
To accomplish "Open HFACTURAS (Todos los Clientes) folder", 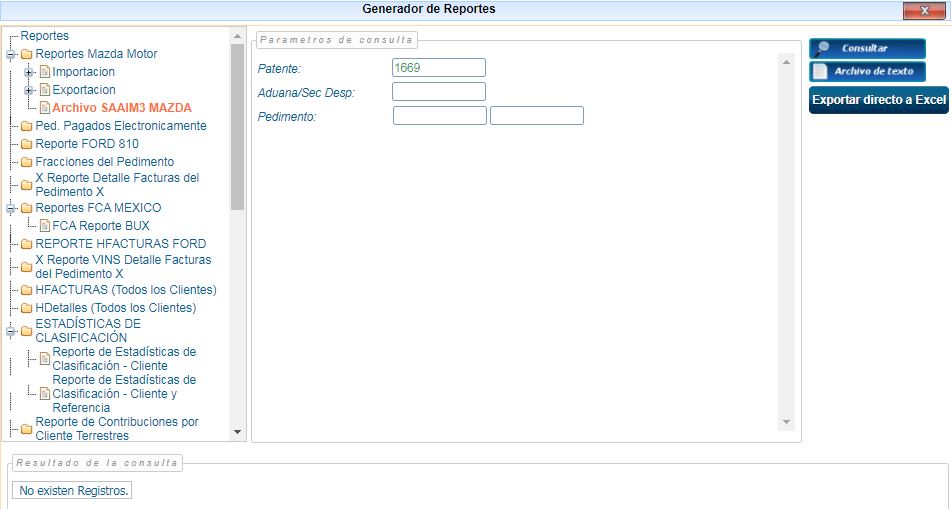I will click(126, 290).
